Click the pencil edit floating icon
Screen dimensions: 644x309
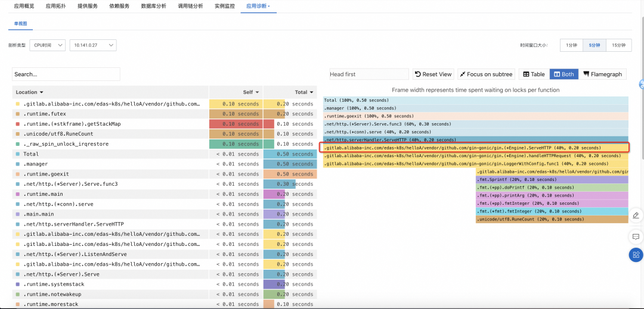[636, 215]
